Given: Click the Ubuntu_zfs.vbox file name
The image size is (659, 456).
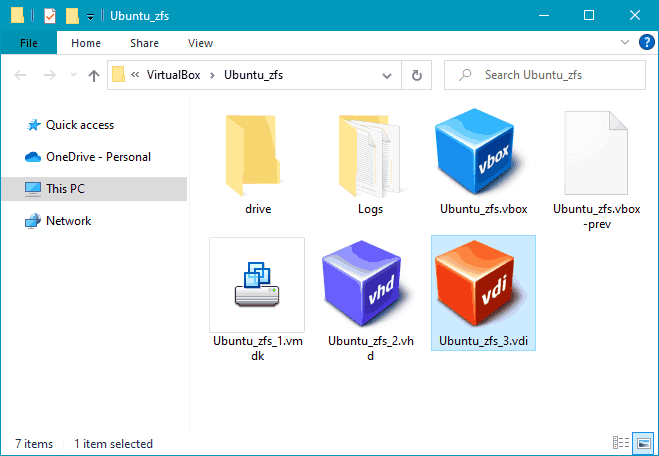Looking at the screenshot, I should (x=483, y=209).
